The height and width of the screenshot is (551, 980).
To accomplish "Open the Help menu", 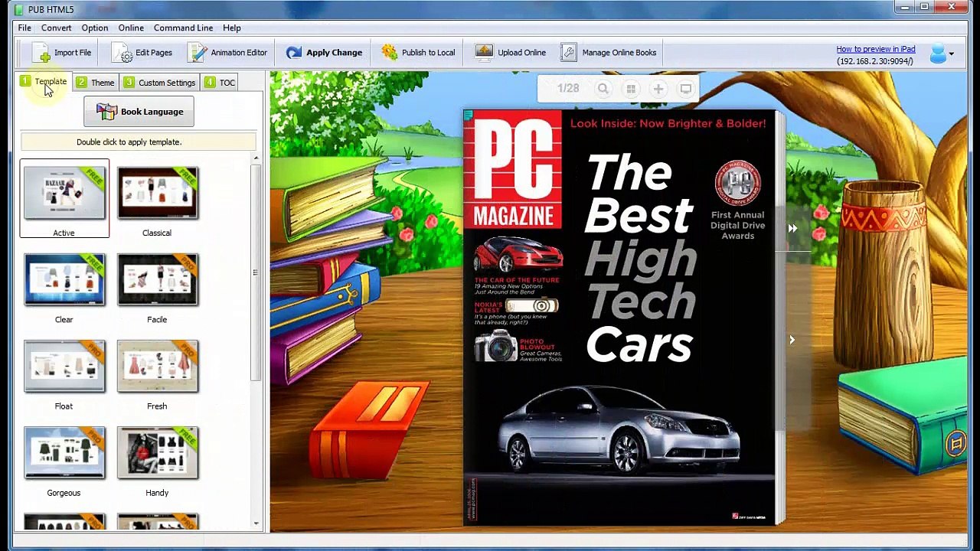I will [x=232, y=28].
